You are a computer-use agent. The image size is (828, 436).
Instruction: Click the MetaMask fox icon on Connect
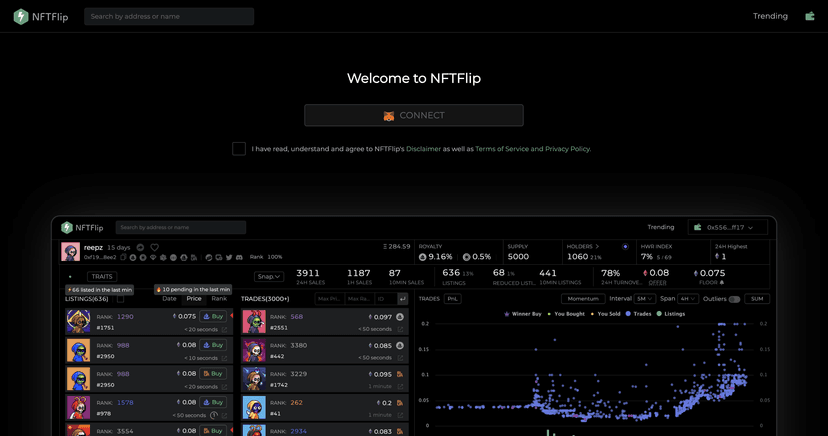tap(389, 116)
